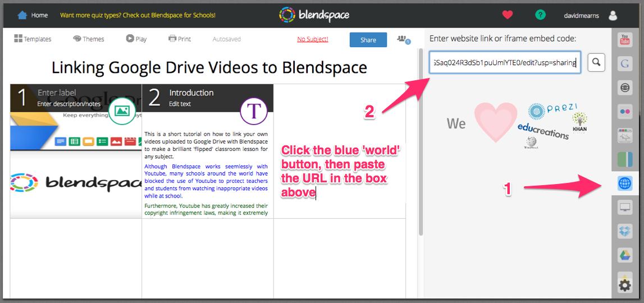Click the magnifier search button beside URL box

point(596,62)
